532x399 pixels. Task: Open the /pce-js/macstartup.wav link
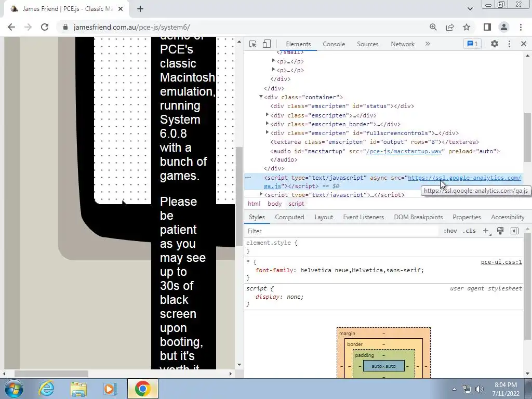tap(404, 151)
